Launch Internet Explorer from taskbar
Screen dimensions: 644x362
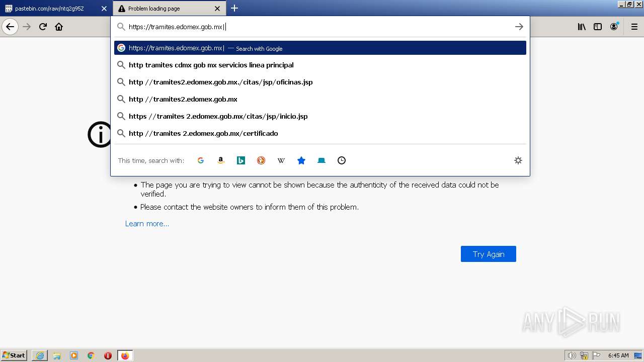[x=40, y=355]
